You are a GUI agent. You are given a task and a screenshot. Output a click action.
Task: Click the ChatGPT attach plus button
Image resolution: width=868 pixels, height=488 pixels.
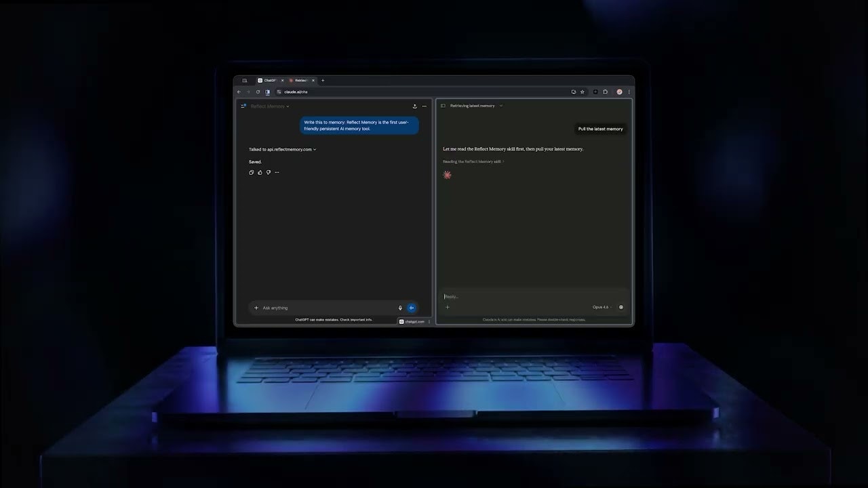tap(256, 308)
